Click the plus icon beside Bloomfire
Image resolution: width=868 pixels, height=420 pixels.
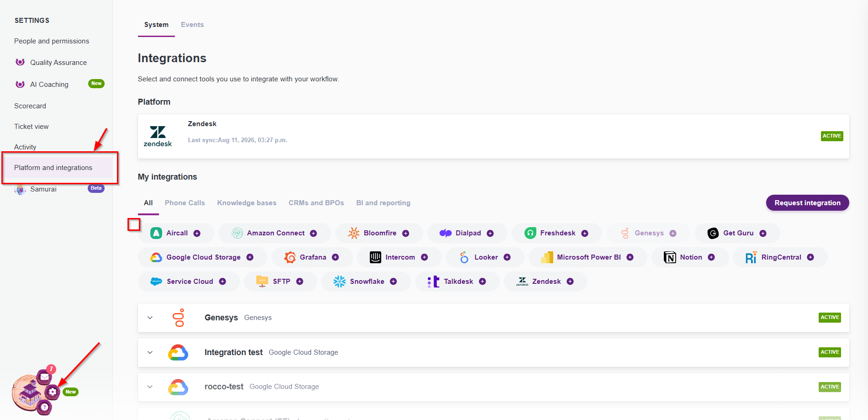click(406, 233)
